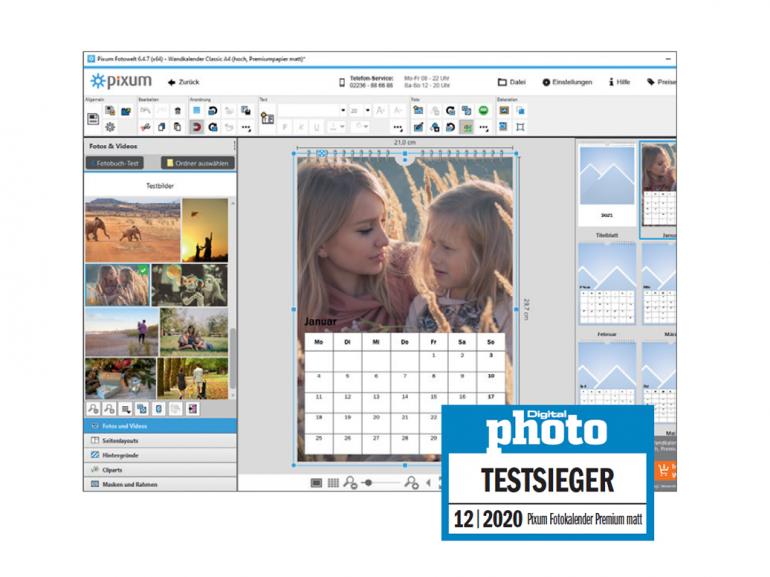770x577 pixels.
Task: Select the beach walk photo thumbnail
Action: [122, 332]
